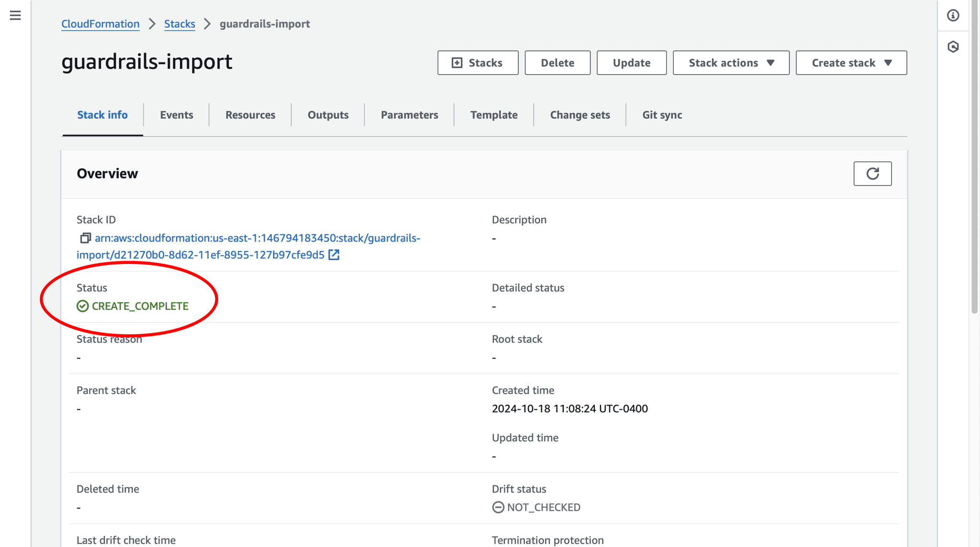Viewport: 980px width, 547px height.
Task: View the Template tab
Action: 494,115
